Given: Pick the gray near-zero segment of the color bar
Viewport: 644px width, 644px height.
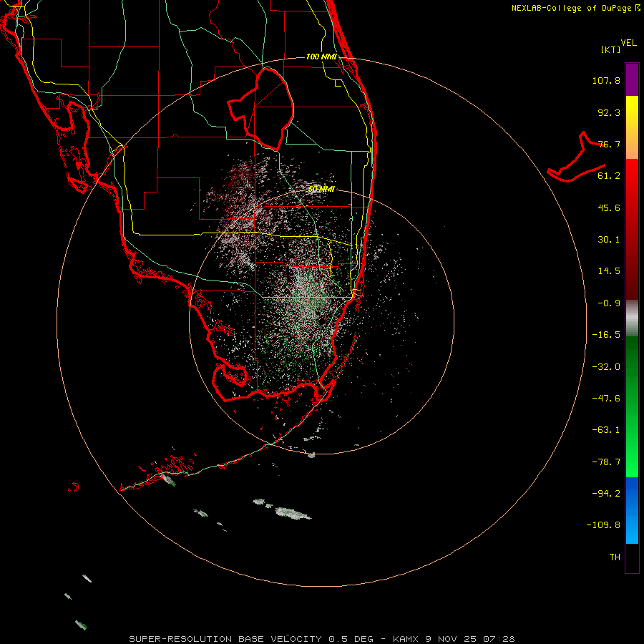Looking at the screenshot, I should tap(632, 318).
